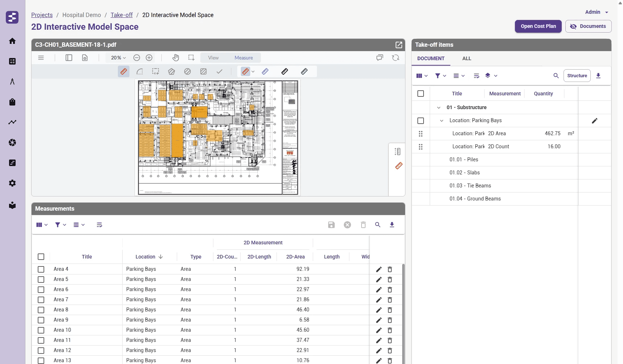
Task: Open PDF viewer in new window
Action: click(x=399, y=45)
